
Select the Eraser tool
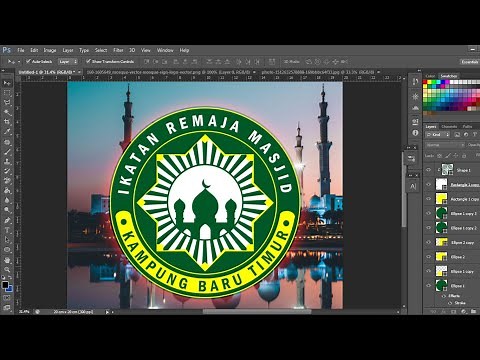(x=7, y=181)
